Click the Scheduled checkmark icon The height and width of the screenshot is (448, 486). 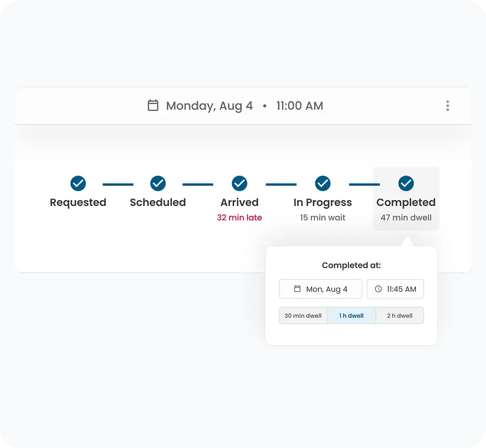coord(158,184)
